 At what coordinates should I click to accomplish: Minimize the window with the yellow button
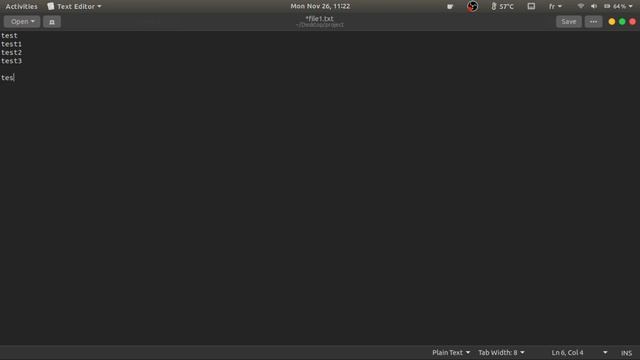(x=612, y=22)
